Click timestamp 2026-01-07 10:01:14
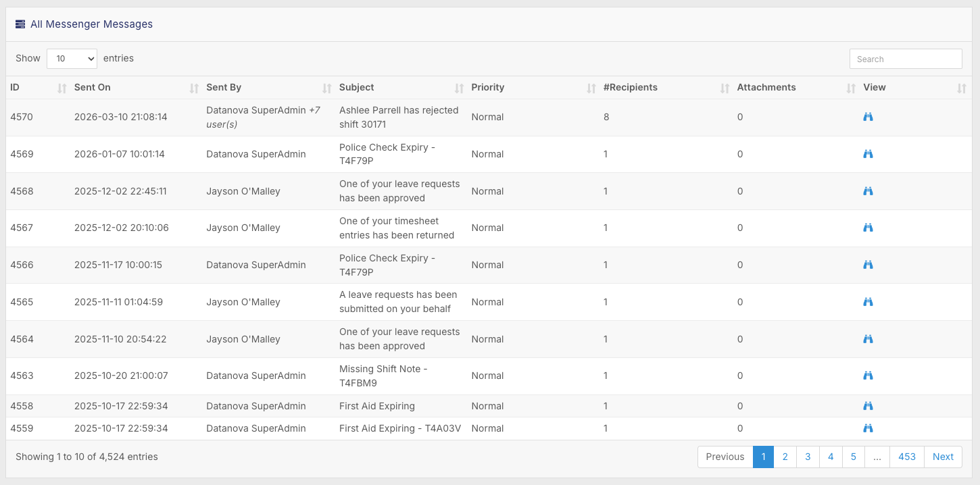The image size is (980, 485). [120, 154]
